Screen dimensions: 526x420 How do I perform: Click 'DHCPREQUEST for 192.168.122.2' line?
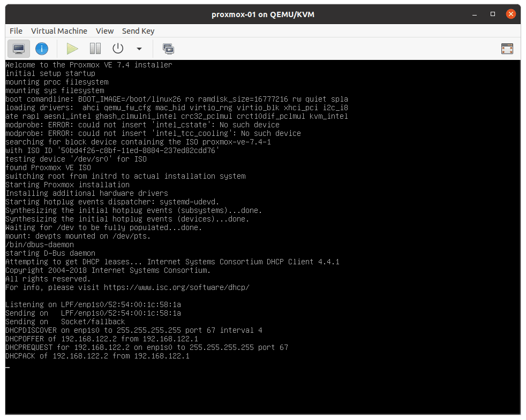(147, 347)
